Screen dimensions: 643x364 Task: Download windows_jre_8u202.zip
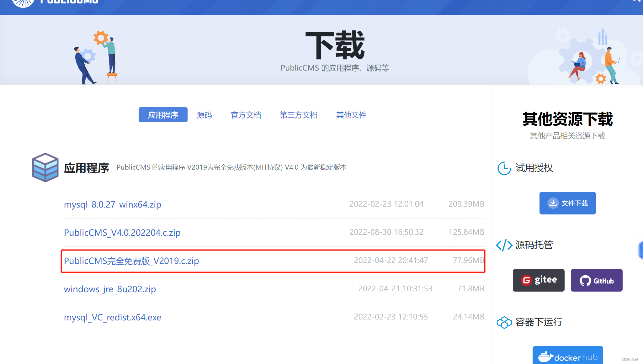tap(110, 289)
